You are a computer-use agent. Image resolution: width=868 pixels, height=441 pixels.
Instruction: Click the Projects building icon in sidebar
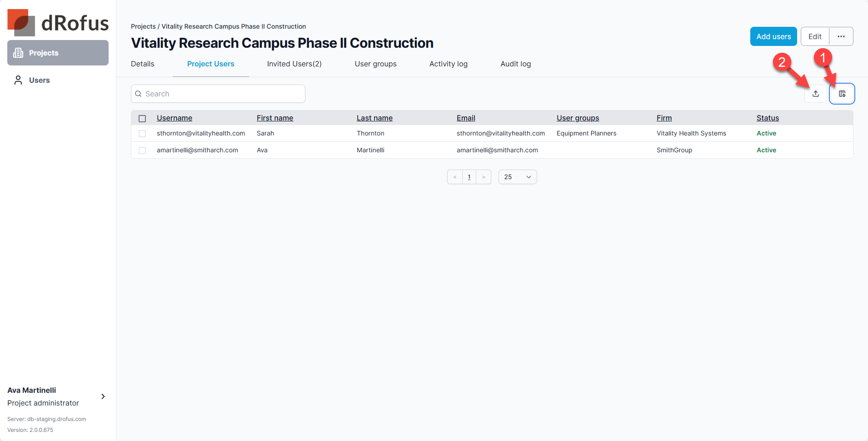(18, 53)
